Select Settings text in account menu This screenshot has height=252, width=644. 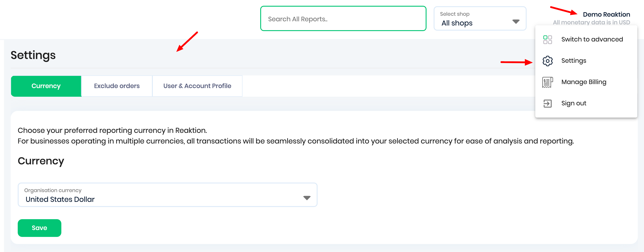(x=574, y=61)
